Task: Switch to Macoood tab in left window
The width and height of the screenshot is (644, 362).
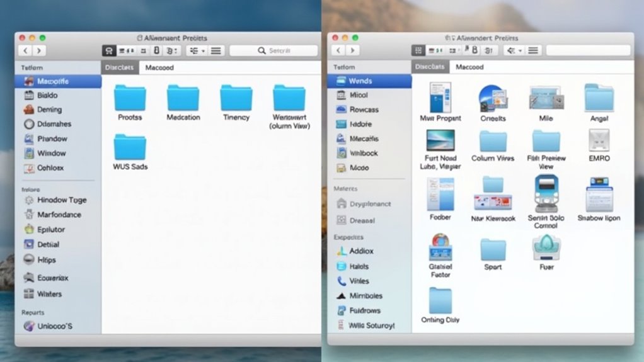Action: coord(159,67)
